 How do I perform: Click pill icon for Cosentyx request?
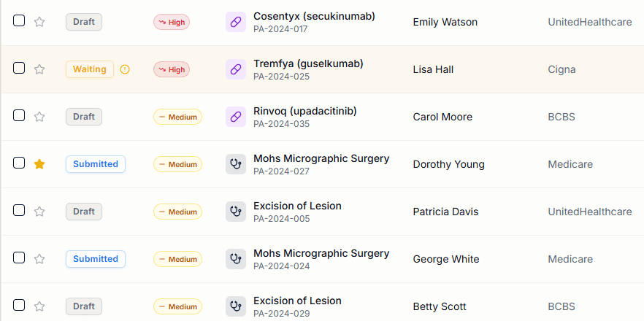coord(235,22)
